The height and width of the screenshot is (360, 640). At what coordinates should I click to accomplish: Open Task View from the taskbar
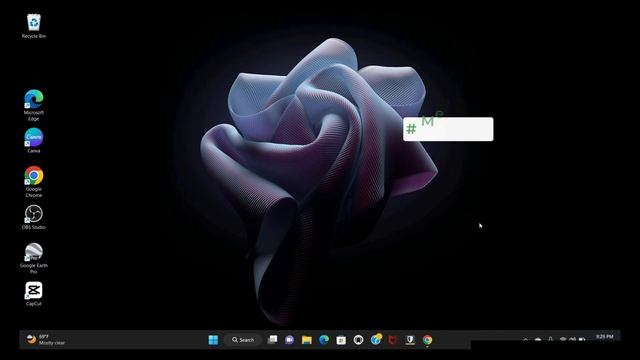[272, 340]
